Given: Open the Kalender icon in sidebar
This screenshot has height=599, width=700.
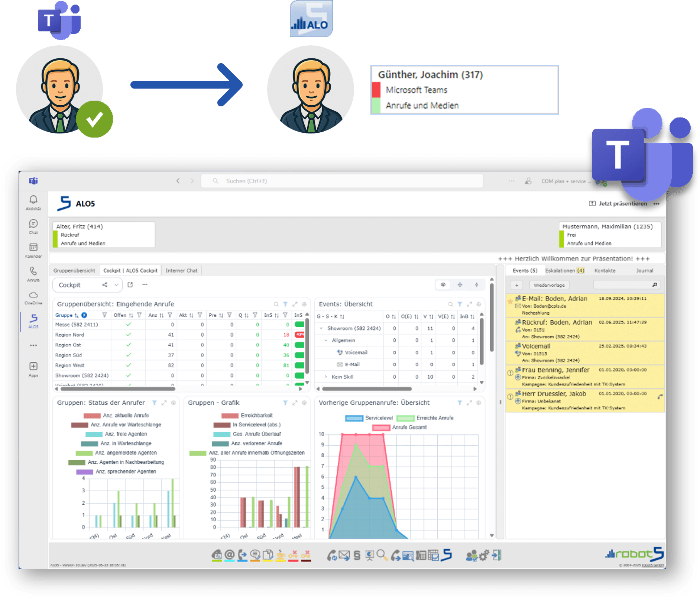Looking at the screenshot, I should [33, 250].
